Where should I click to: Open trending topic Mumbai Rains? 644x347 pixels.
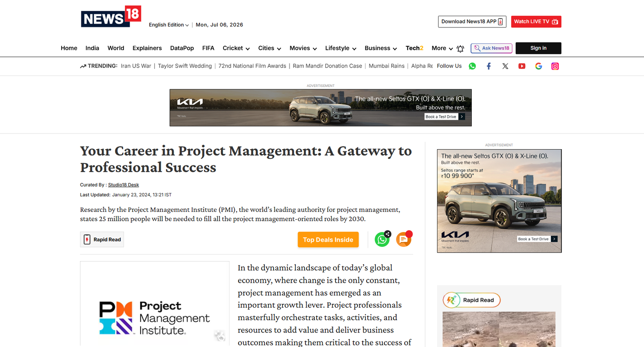tap(387, 66)
